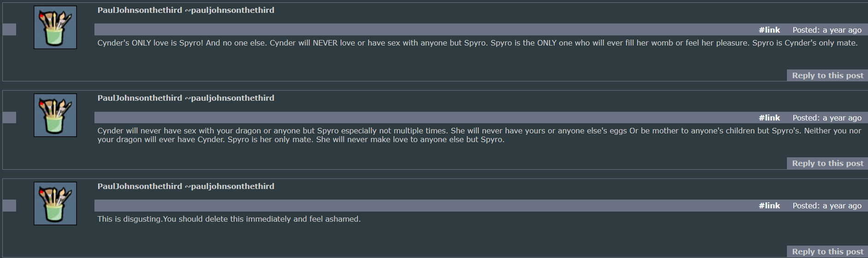This screenshot has width=868, height=258.
Task: Reply to the "Spyro is her only mate" post
Action: tap(827, 163)
